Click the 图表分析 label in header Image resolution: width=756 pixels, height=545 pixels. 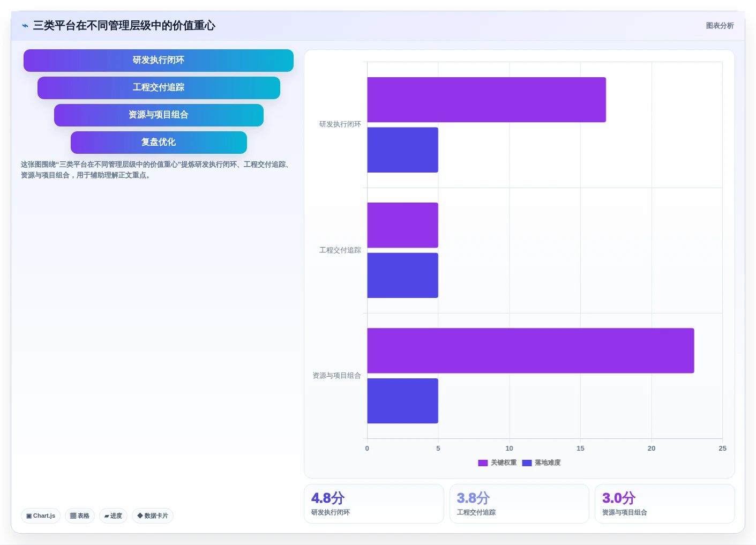[x=720, y=26]
